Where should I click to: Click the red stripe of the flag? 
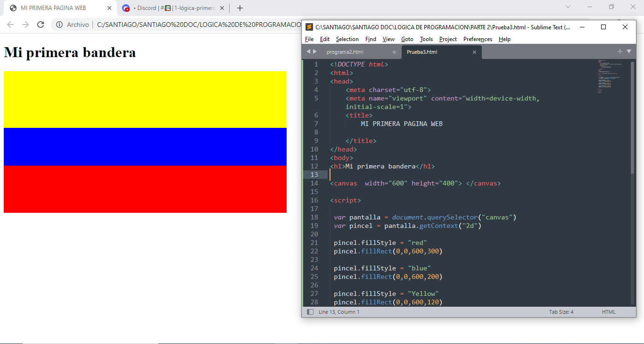(x=145, y=189)
